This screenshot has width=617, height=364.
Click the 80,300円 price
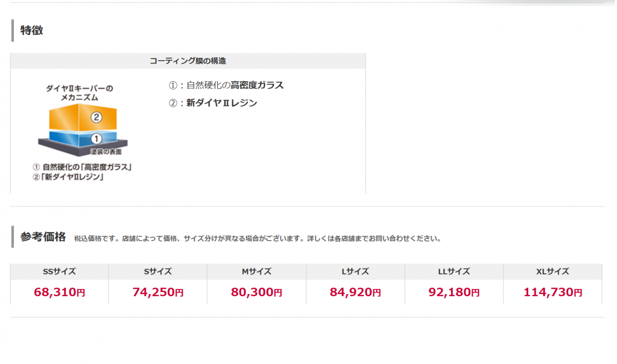pos(257,293)
